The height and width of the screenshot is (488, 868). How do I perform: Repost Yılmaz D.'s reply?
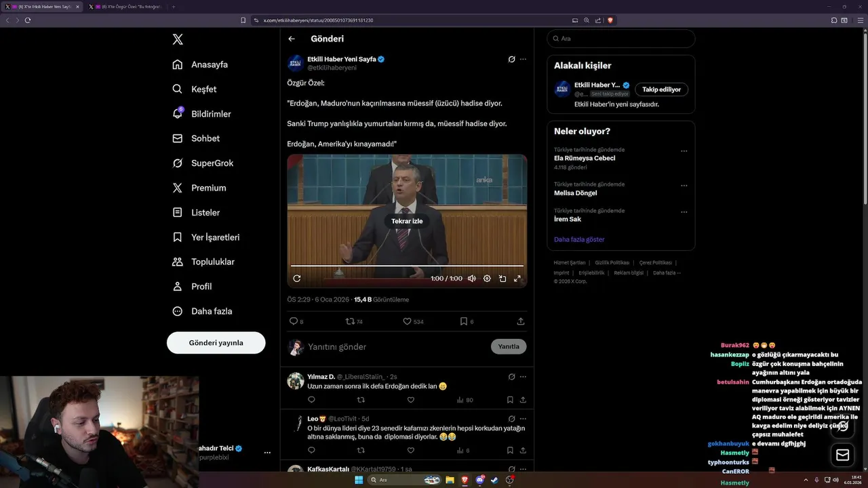tap(361, 400)
